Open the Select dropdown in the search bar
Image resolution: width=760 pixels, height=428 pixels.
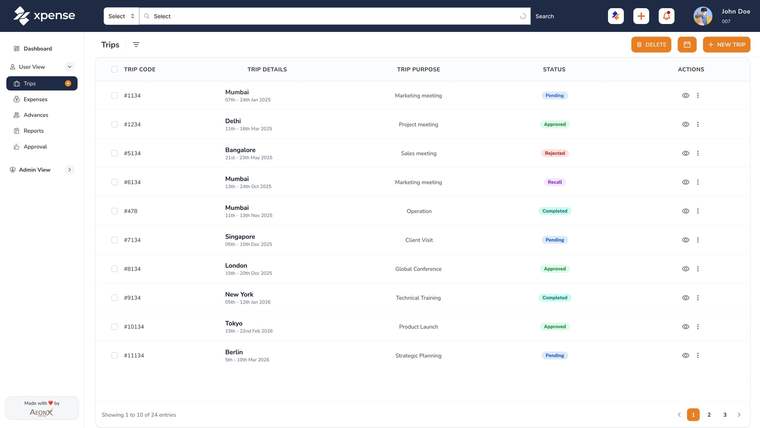click(x=121, y=16)
